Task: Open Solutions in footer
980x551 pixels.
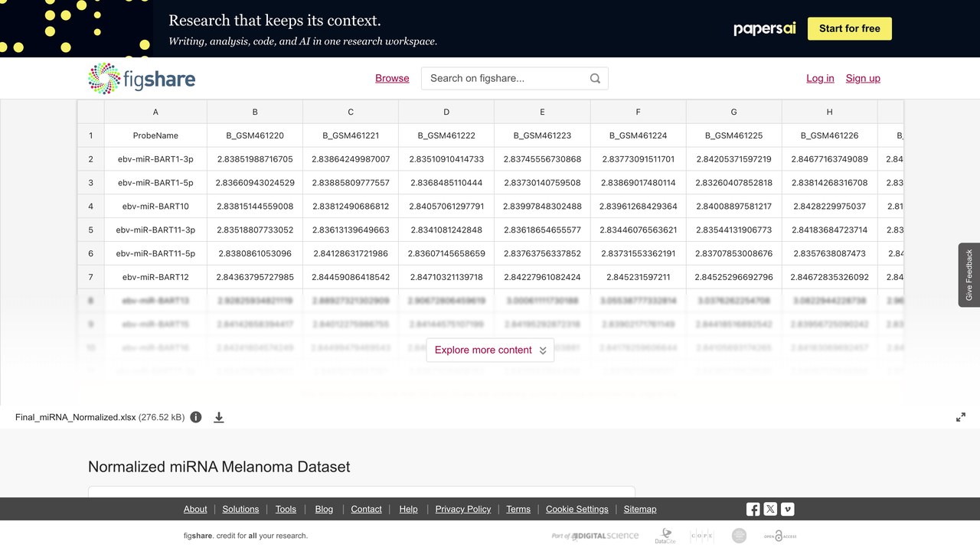Action: (x=240, y=509)
